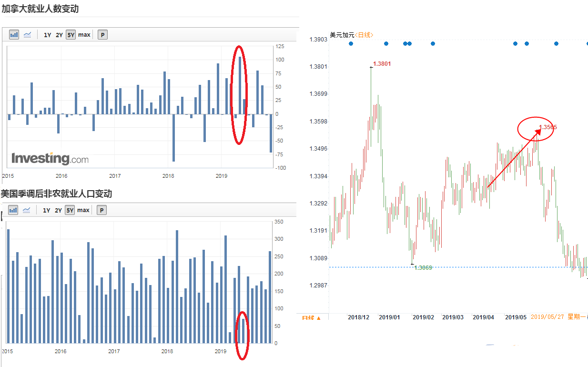Viewport: 588px width, 367px height.
Task: Click the 1.3069 low price marker
Action: (423, 267)
